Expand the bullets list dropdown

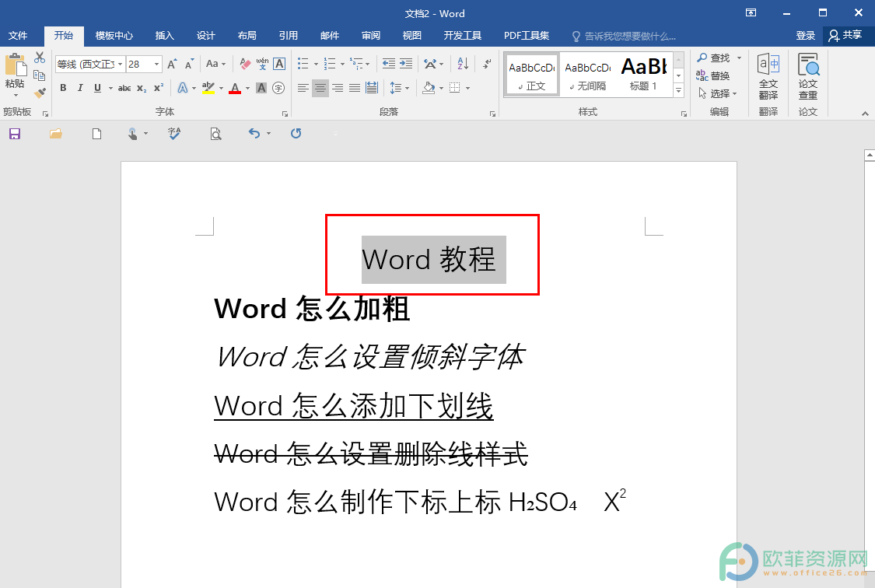(x=316, y=64)
